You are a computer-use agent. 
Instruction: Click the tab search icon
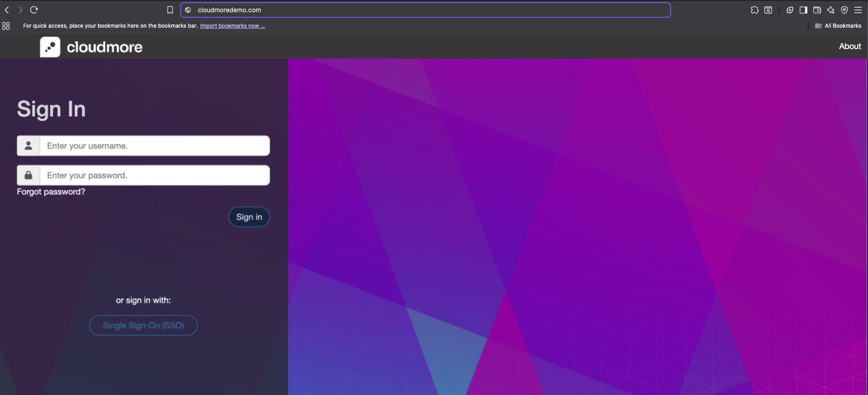[x=768, y=10]
